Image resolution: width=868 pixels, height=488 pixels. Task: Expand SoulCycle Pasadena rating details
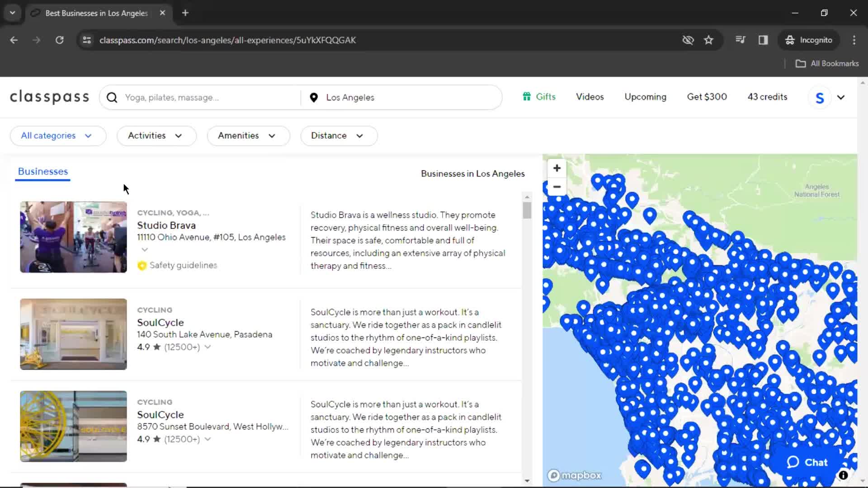(208, 347)
